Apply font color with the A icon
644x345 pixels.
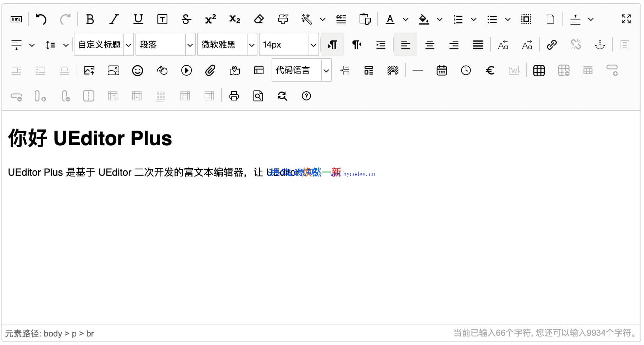pos(390,19)
